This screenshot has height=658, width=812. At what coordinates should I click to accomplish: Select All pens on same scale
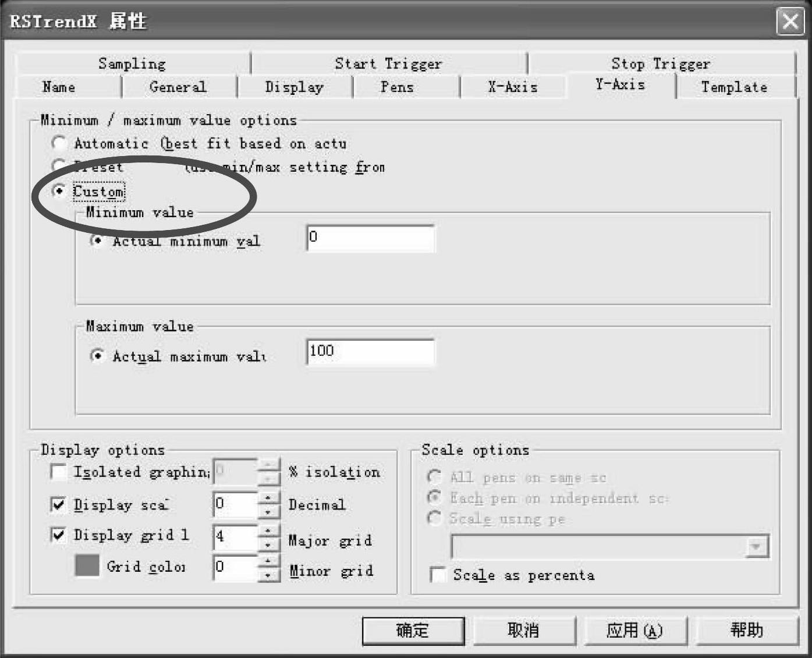point(434,477)
